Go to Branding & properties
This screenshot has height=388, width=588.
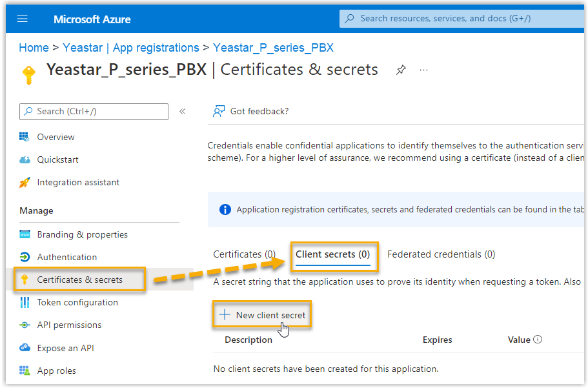[82, 234]
